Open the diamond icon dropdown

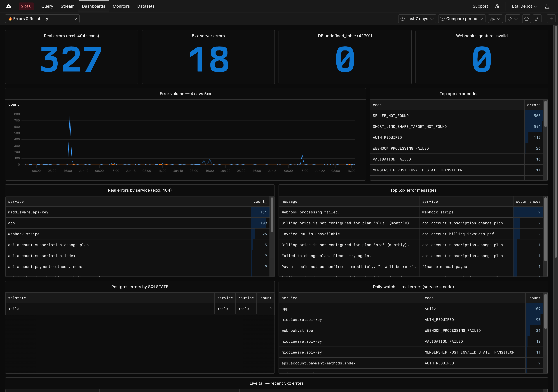point(513,19)
